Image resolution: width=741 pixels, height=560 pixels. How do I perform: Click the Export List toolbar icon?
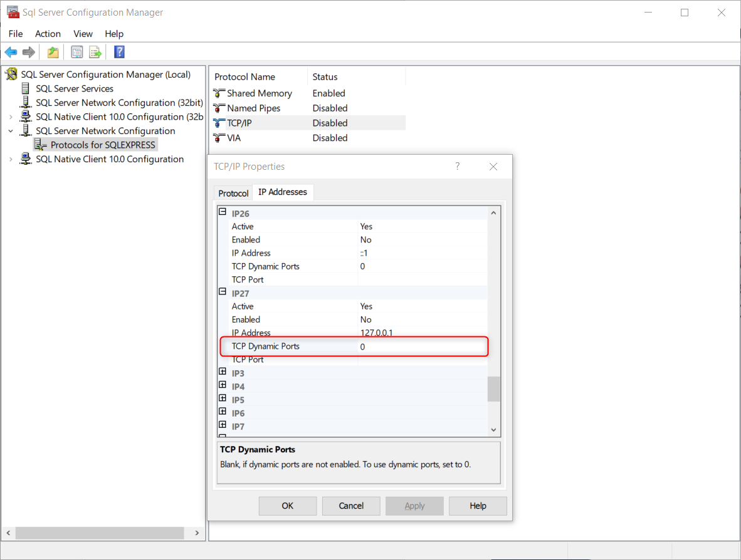95,52
